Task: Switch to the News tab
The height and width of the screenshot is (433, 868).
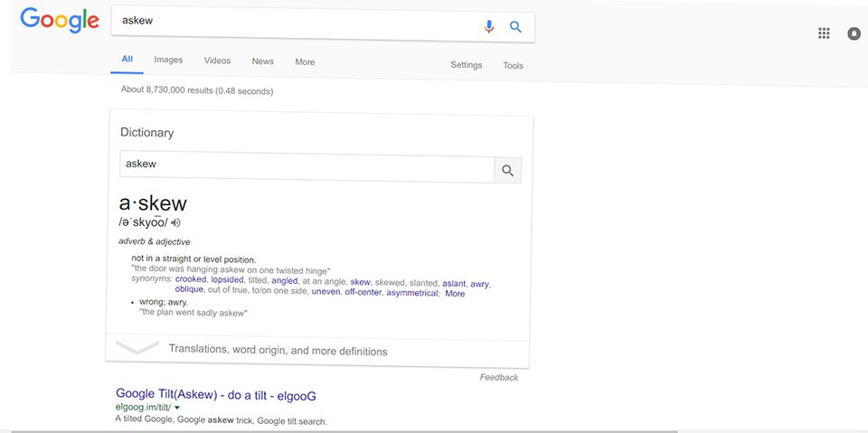Action: point(262,61)
